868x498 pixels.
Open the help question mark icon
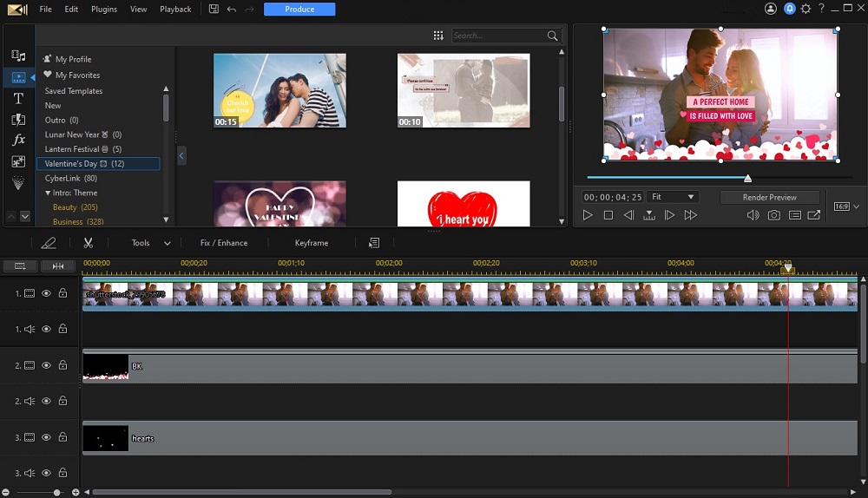coord(821,9)
